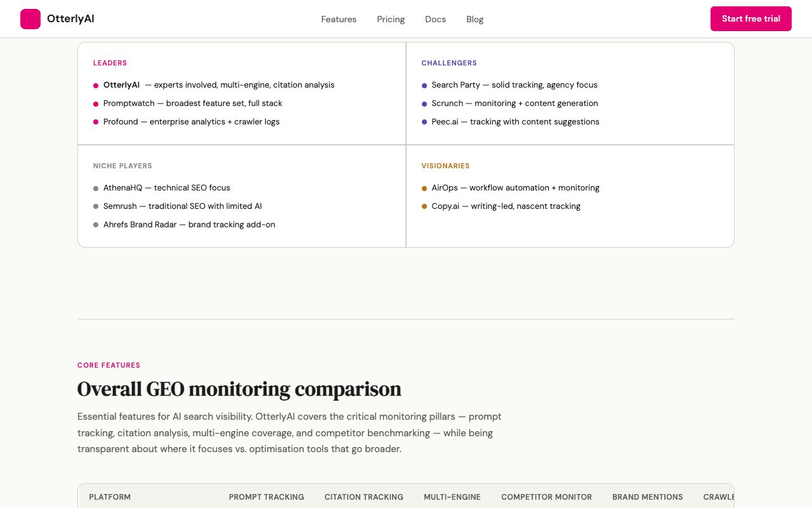Click the PROMPT TRACKING column header
Screen dimensions: 812x508
tap(266, 497)
